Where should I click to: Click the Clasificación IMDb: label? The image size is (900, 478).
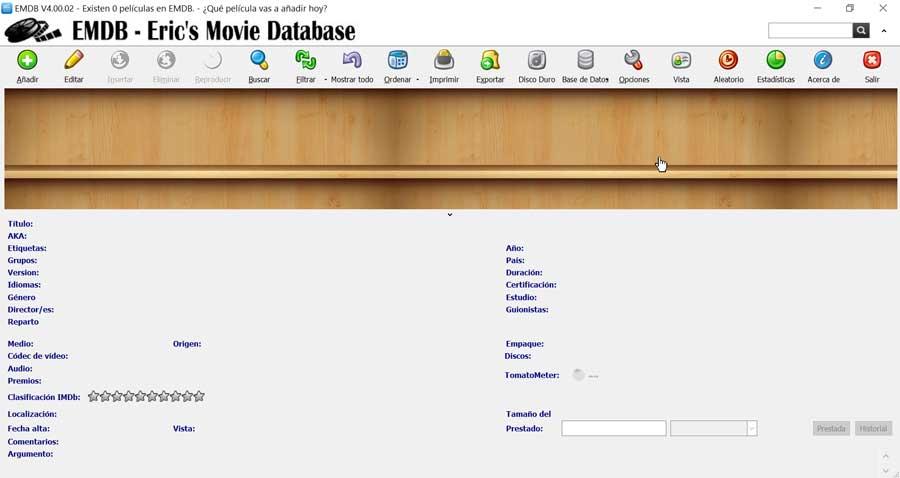coord(44,397)
